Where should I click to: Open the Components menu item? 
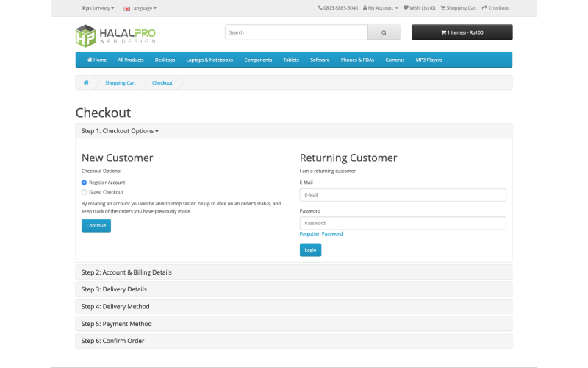[258, 60]
